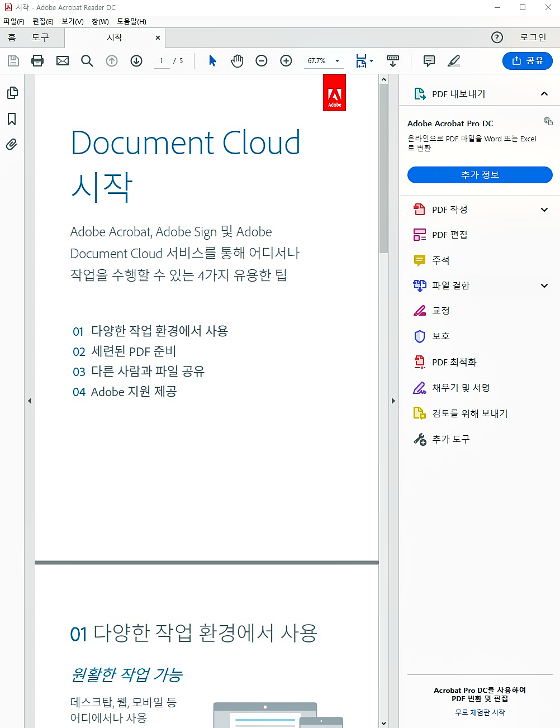
Task: Click the current page number field
Action: pos(162,61)
